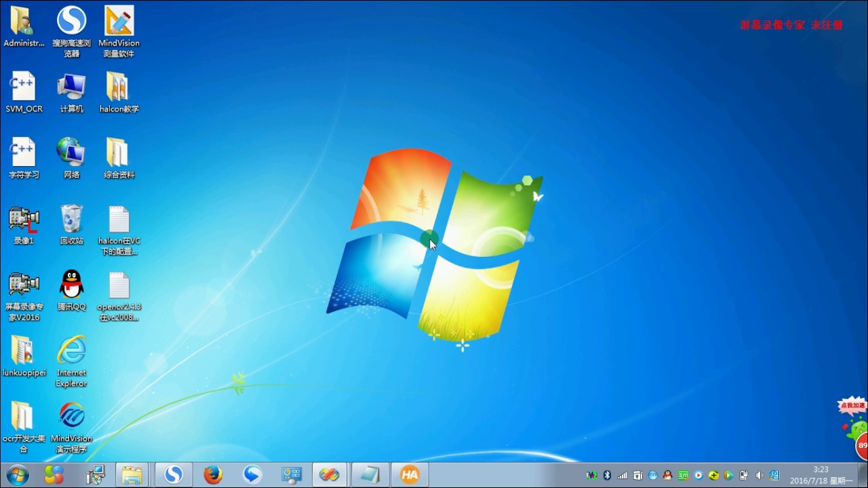The width and height of the screenshot is (868, 488).
Task: Click the blue input-method tray icon
Action: coord(774,475)
